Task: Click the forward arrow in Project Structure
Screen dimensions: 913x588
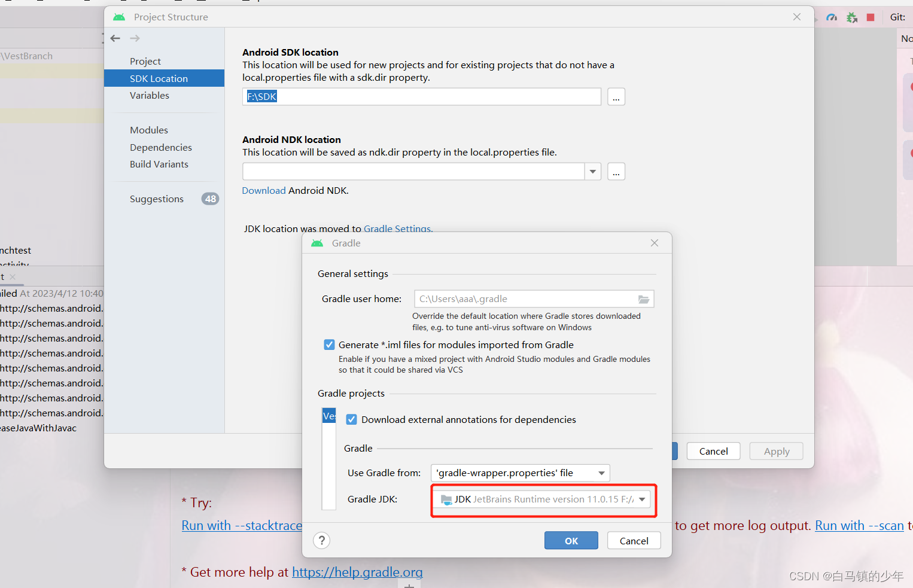Action: tap(134, 38)
